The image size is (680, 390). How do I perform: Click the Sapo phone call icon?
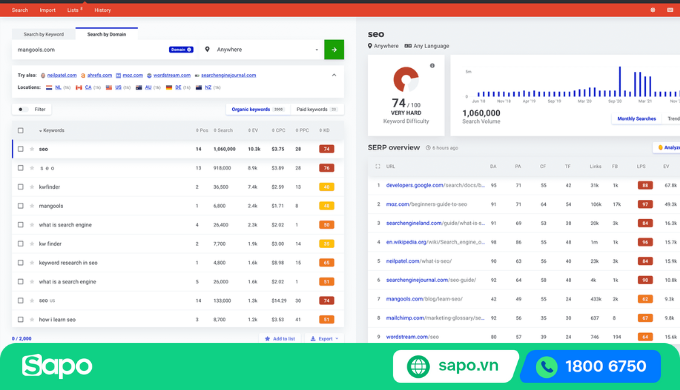click(546, 367)
